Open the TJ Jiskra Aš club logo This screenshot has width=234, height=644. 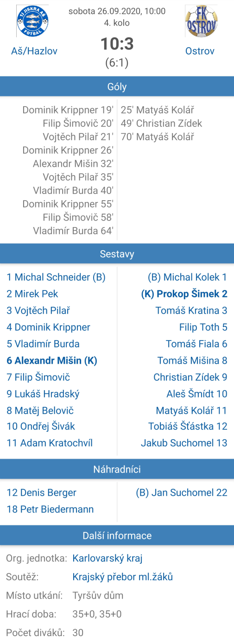click(x=32, y=21)
